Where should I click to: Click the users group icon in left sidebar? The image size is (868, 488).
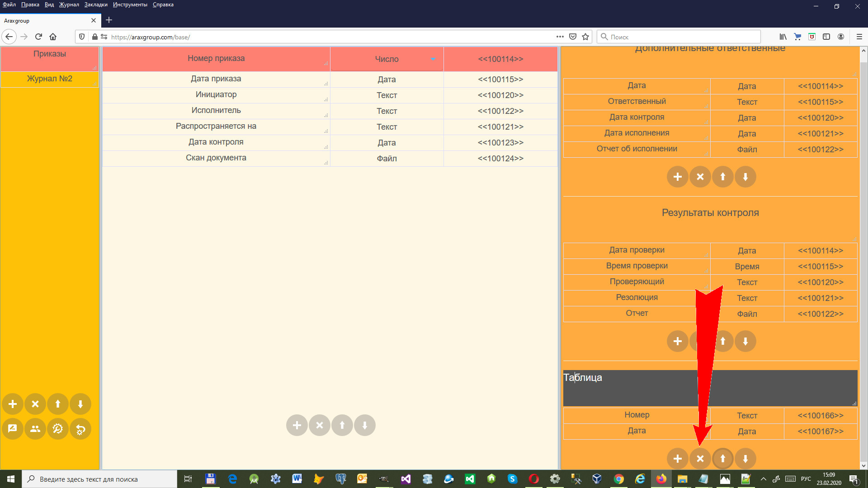pyautogui.click(x=35, y=429)
